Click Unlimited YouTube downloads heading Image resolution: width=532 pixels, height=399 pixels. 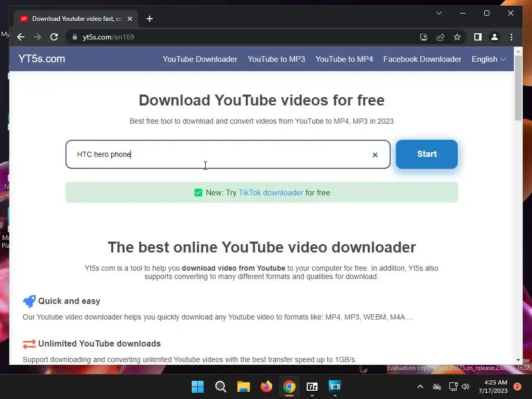99,343
